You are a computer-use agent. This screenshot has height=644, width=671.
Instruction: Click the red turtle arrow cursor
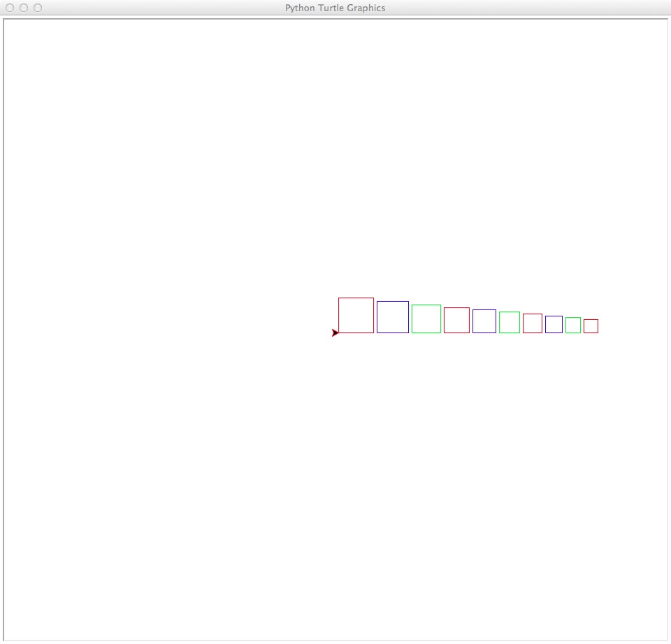(335, 332)
